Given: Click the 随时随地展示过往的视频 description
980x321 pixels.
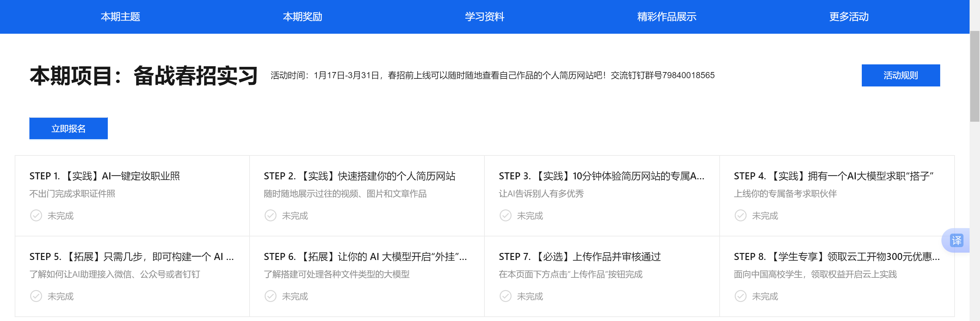Looking at the screenshot, I should pos(345,194).
